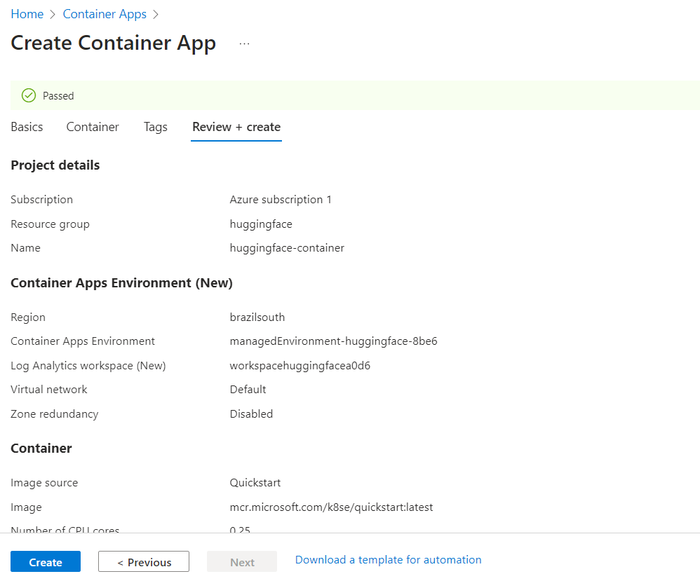
Task: Navigate to Home via the breadcrumb
Action: click(x=27, y=13)
